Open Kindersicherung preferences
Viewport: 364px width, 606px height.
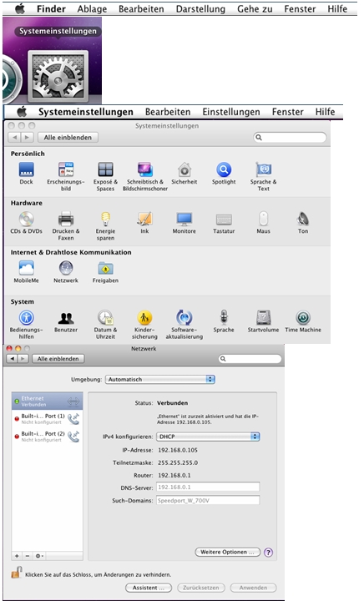coord(144,325)
